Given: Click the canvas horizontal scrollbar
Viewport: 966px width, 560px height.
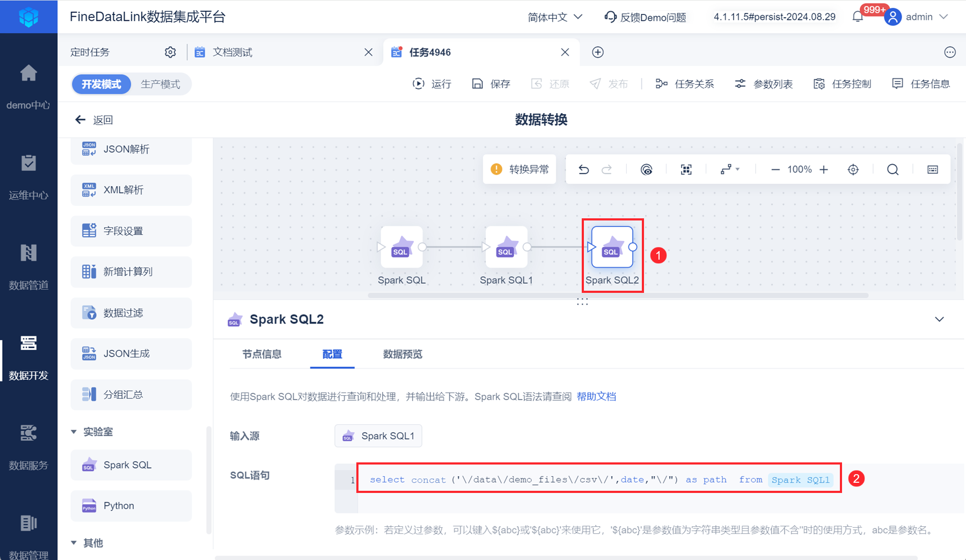Looking at the screenshot, I should [618, 296].
